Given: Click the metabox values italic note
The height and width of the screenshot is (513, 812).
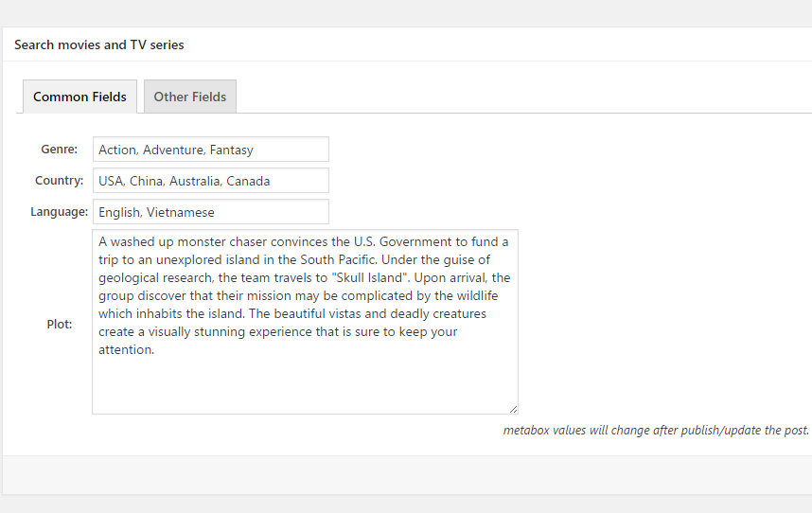Looking at the screenshot, I should tap(656, 430).
